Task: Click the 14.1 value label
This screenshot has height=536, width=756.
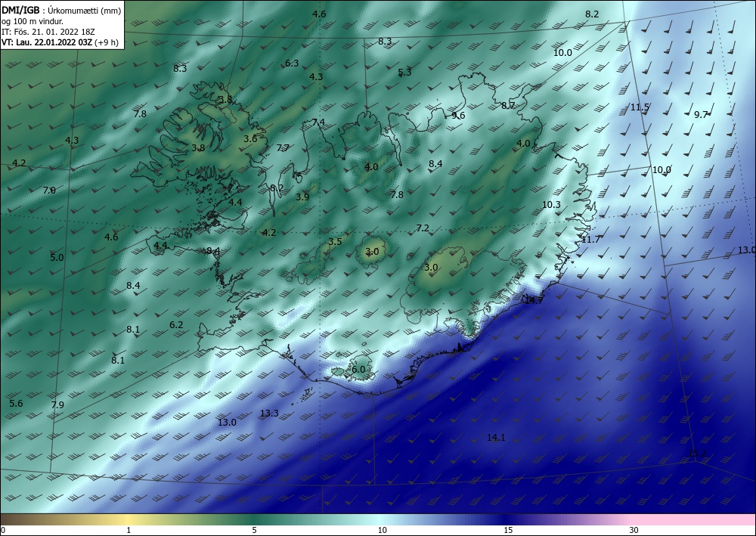Action: tap(496, 438)
